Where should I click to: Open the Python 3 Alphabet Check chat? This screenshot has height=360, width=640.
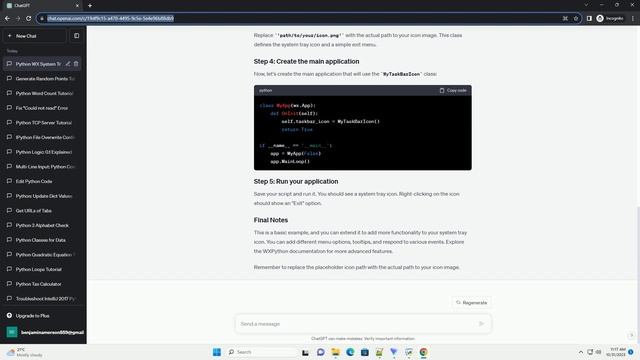point(42,225)
